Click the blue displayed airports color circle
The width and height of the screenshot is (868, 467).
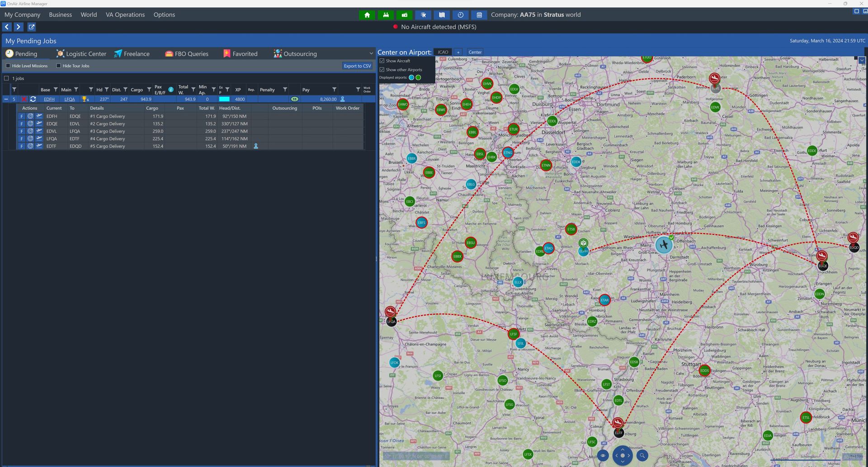(x=411, y=77)
